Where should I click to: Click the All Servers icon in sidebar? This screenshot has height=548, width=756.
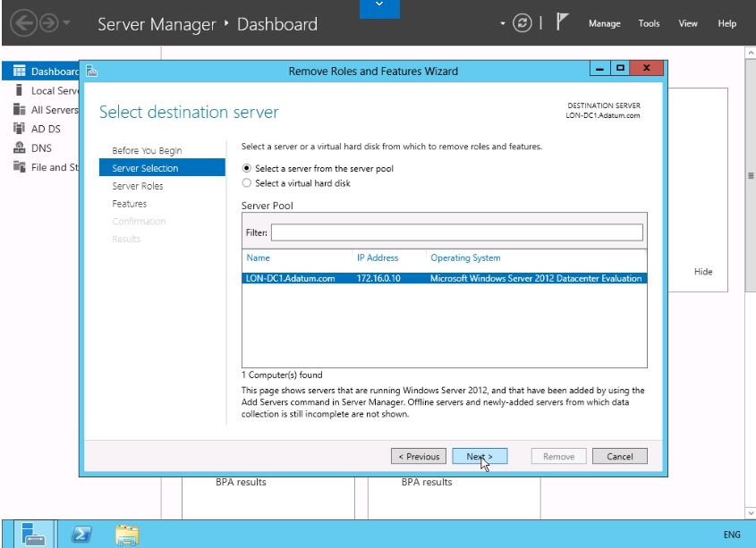click(x=20, y=109)
